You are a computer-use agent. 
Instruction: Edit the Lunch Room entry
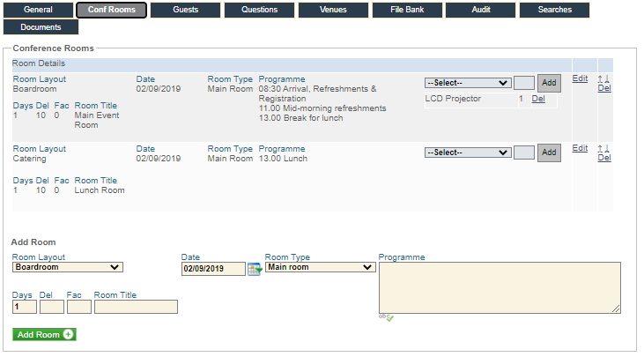[x=580, y=148]
